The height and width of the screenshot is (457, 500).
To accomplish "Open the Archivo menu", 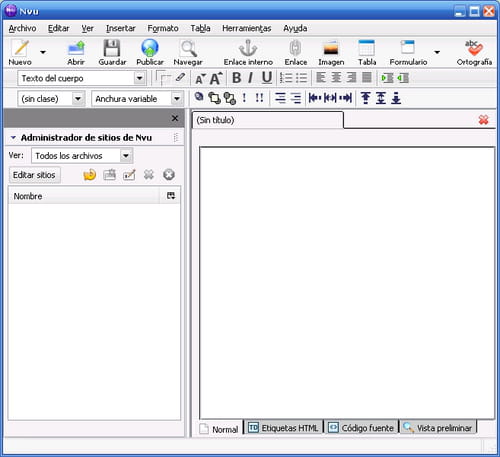I will (x=22, y=28).
